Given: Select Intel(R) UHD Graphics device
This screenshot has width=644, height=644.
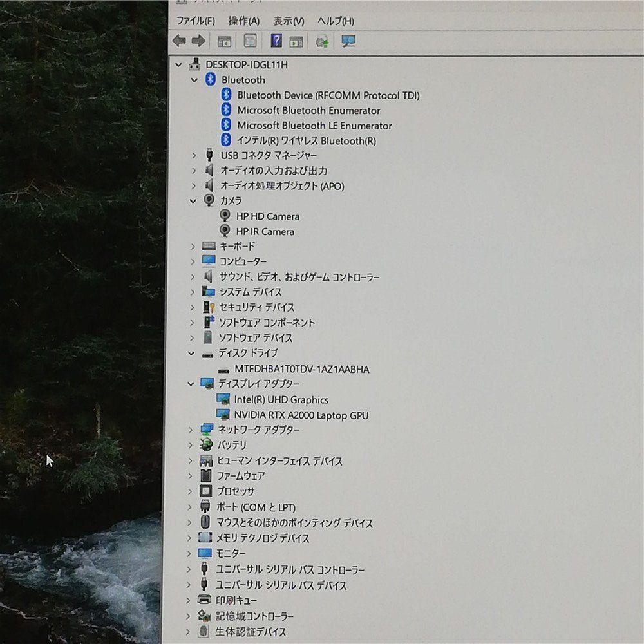Looking at the screenshot, I should [x=281, y=400].
